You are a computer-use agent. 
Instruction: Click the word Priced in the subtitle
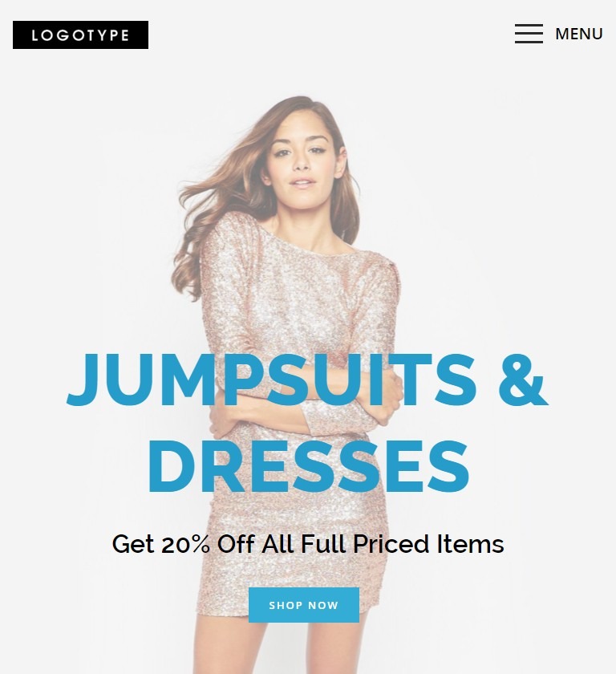click(391, 544)
